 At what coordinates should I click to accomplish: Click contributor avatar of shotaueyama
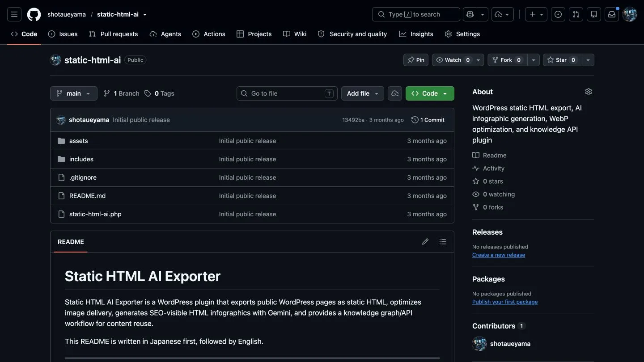[479, 344]
